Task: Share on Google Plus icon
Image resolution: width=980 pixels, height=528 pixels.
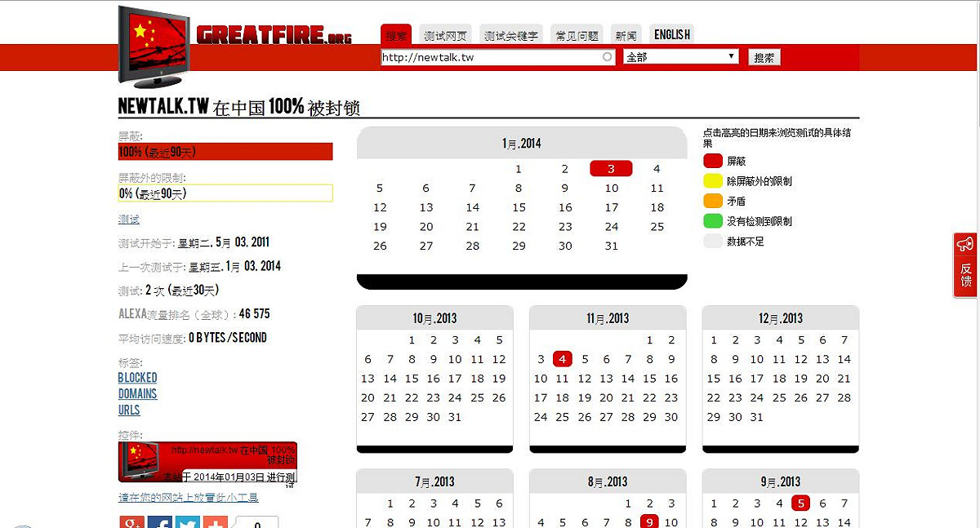Action: point(131,522)
